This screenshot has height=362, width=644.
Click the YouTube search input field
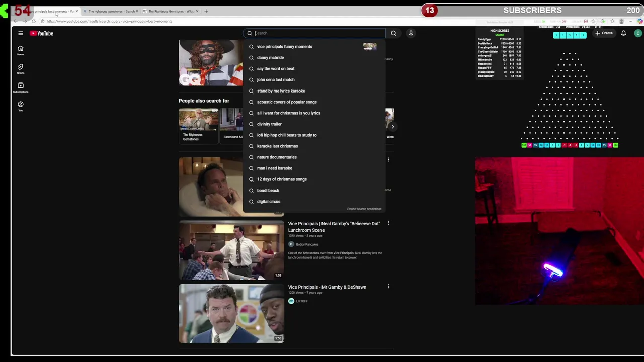(318, 33)
